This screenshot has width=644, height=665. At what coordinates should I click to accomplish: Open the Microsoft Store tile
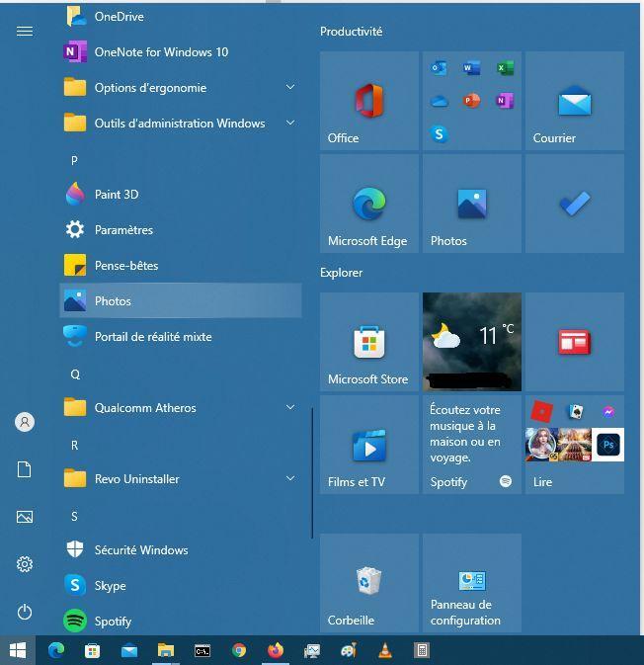coord(369,342)
